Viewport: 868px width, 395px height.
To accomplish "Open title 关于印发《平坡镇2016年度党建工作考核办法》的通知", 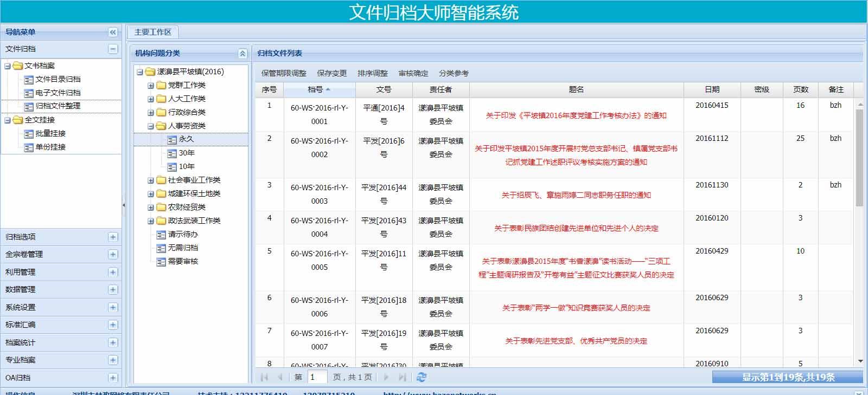I will point(576,115).
